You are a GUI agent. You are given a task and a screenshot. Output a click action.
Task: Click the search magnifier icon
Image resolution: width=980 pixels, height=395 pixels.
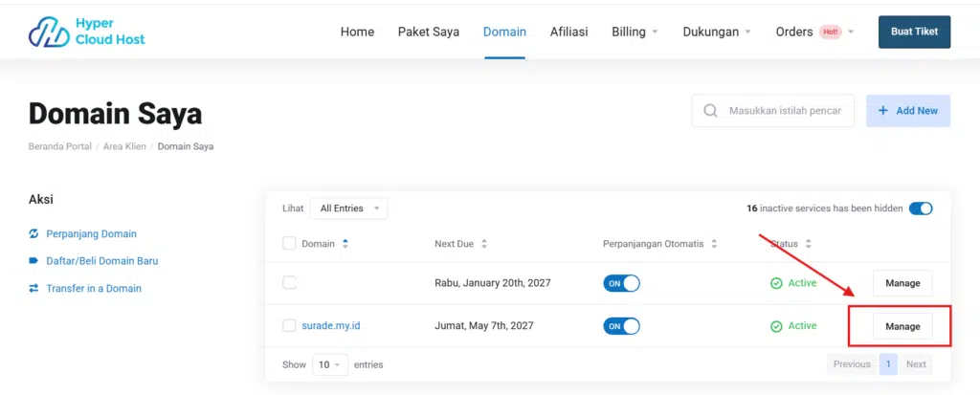point(711,111)
